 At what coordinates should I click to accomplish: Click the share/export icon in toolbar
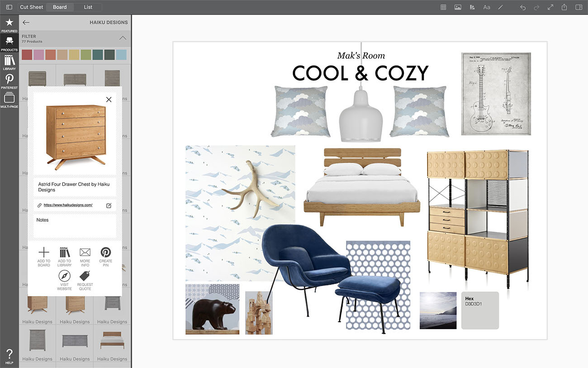(x=564, y=7)
